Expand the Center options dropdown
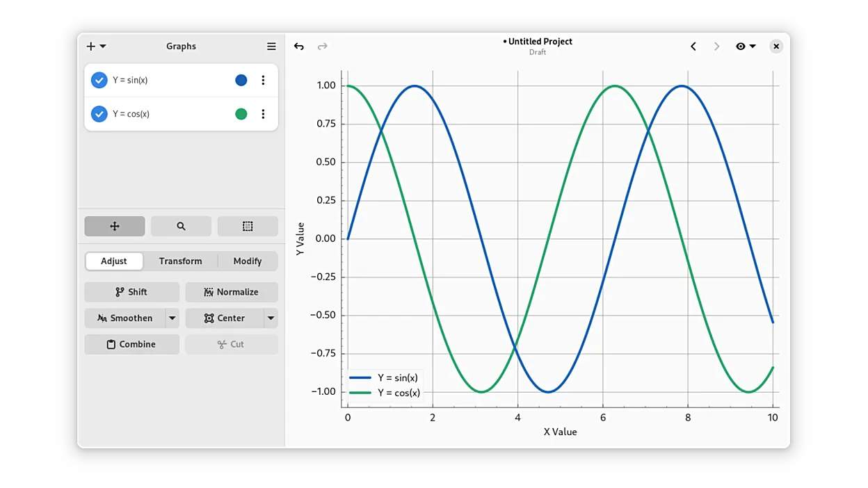The width and height of the screenshot is (868, 488). tap(271, 318)
